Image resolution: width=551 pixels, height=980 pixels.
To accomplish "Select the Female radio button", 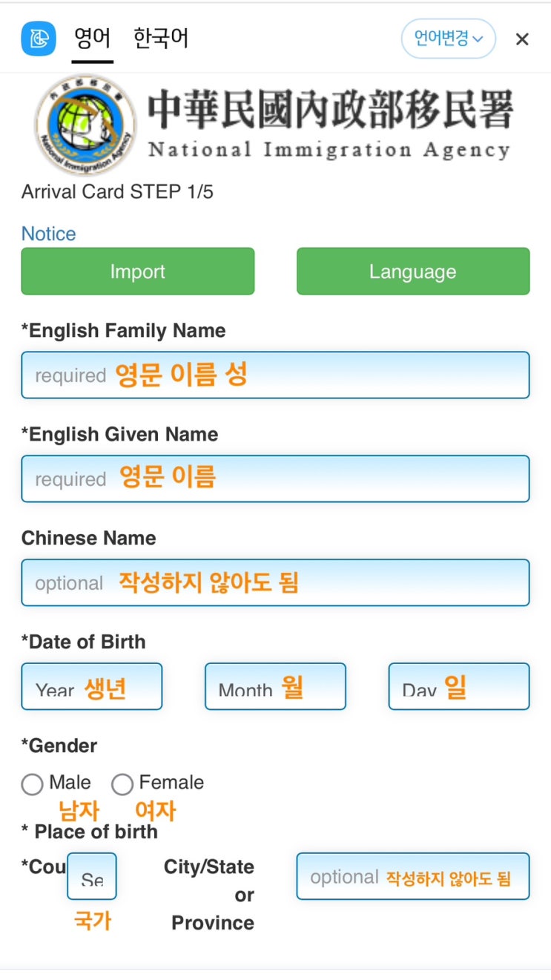I will tap(122, 784).
